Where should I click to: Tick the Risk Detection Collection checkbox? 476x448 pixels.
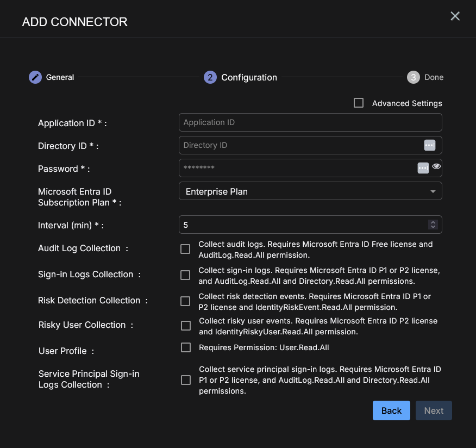[x=185, y=301]
